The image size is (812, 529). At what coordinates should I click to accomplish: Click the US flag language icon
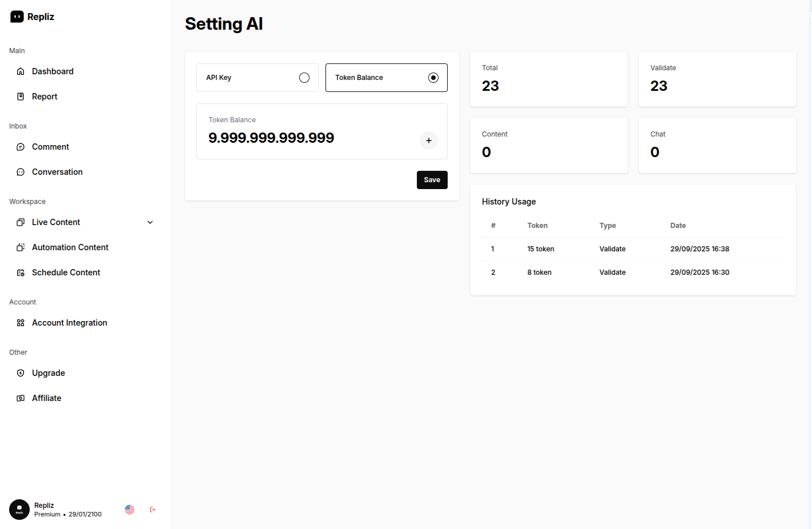click(130, 510)
